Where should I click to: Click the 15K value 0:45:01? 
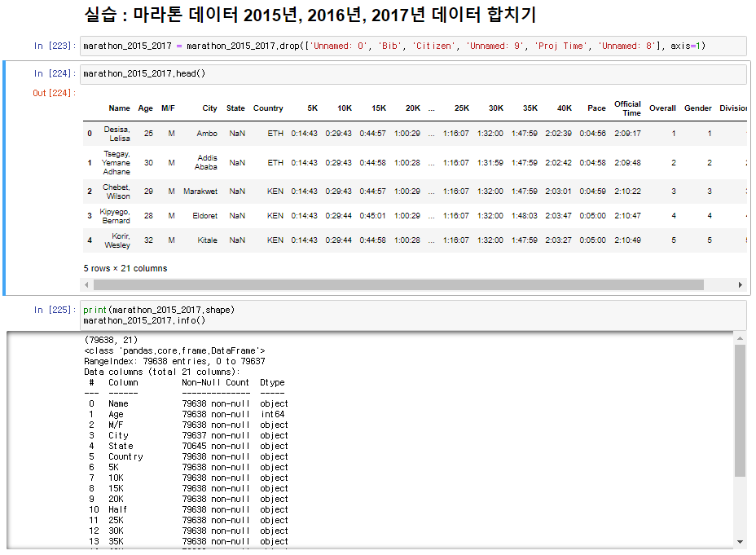[x=372, y=216]
